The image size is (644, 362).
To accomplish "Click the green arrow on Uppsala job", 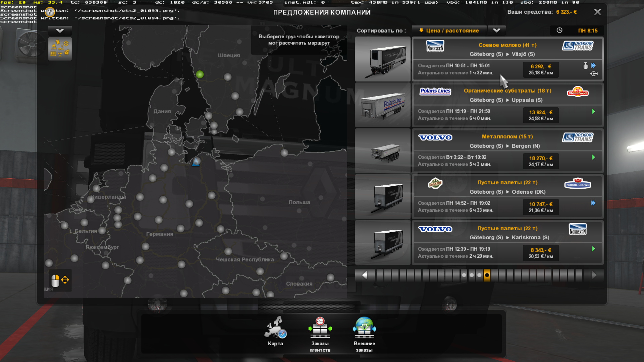I will point(593,111).
